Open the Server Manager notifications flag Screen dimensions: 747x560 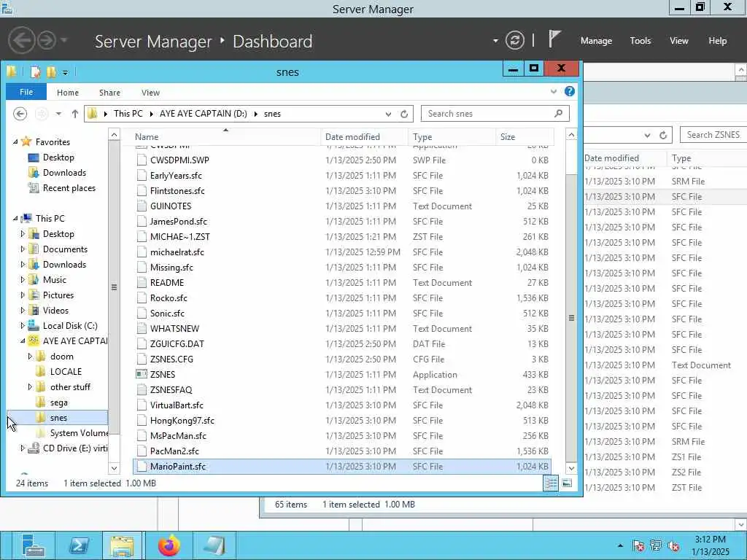pos(554,39)
